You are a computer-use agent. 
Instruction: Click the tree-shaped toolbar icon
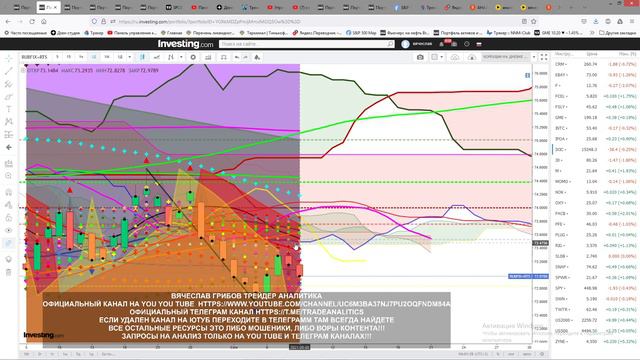(x=257, y=57)
